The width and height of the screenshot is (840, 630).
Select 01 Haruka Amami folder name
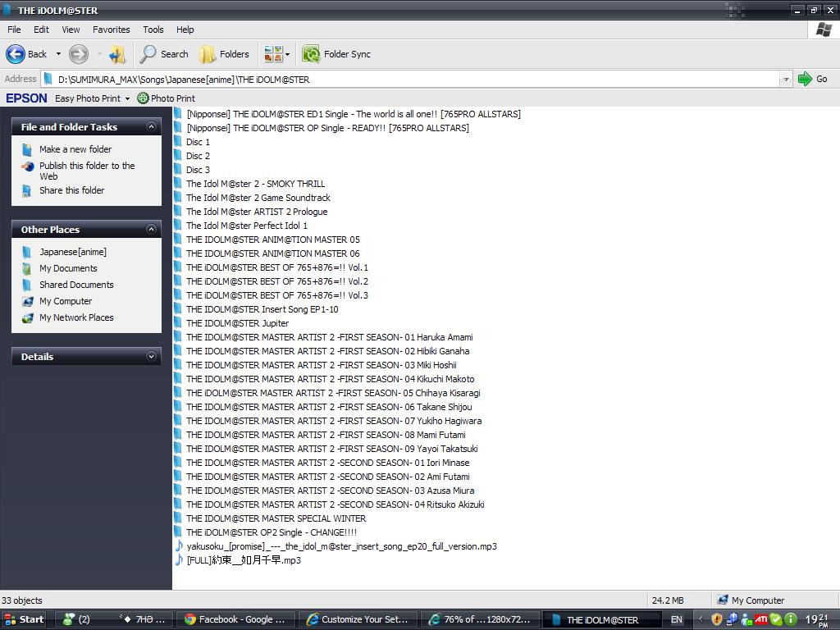click(330, 337)
